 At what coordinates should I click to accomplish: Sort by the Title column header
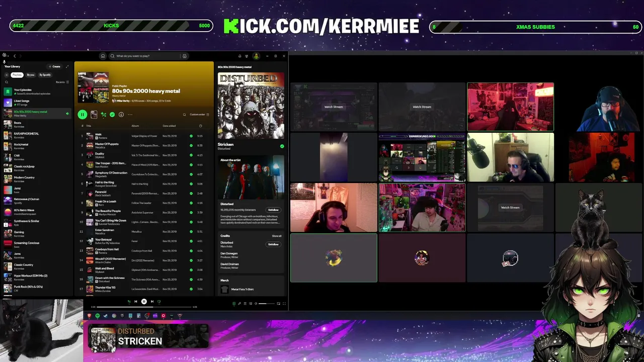coord(89,126)
